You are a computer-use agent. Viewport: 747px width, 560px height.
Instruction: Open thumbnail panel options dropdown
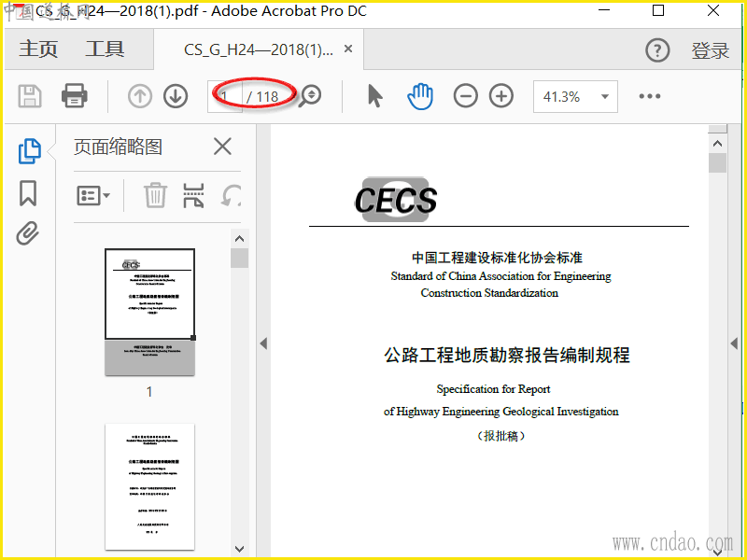point(93,196)
